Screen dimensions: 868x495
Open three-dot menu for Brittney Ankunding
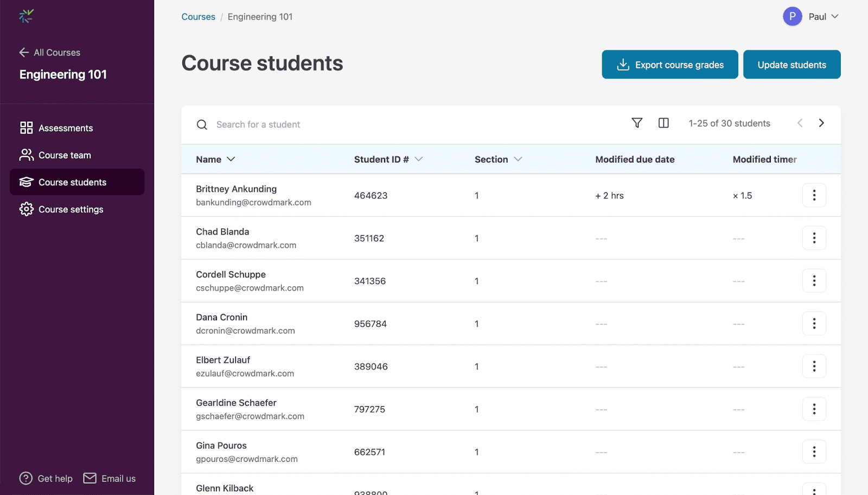(814, 195)
